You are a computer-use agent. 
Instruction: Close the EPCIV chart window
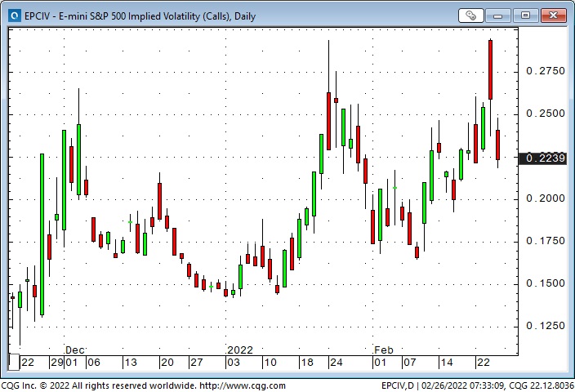point(554,16)
